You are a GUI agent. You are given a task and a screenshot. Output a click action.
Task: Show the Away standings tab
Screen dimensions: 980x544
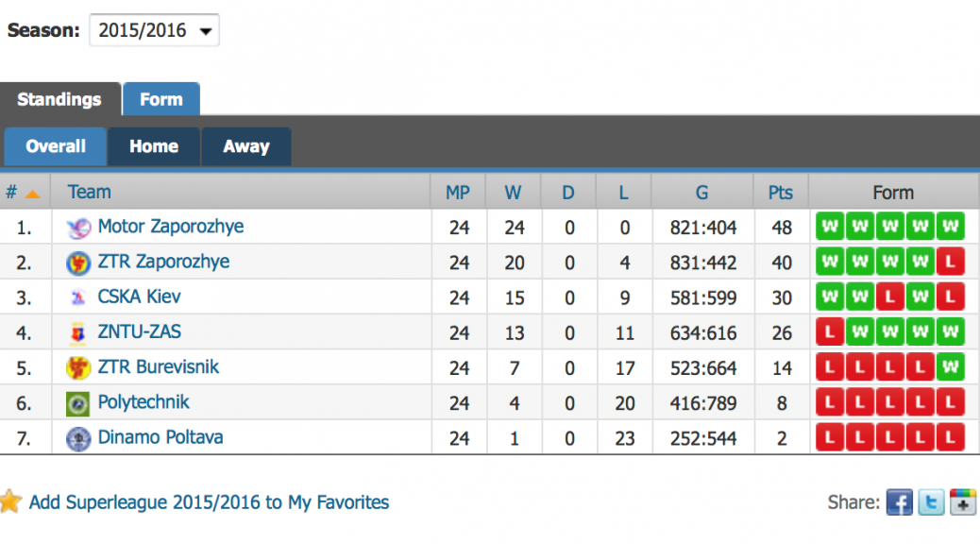[246, 146]
